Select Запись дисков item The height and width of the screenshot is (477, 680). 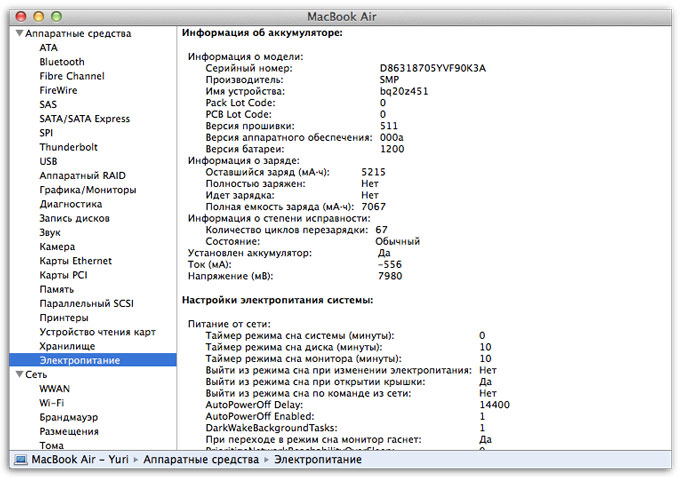pyautogui.click(x=75, y=218)
